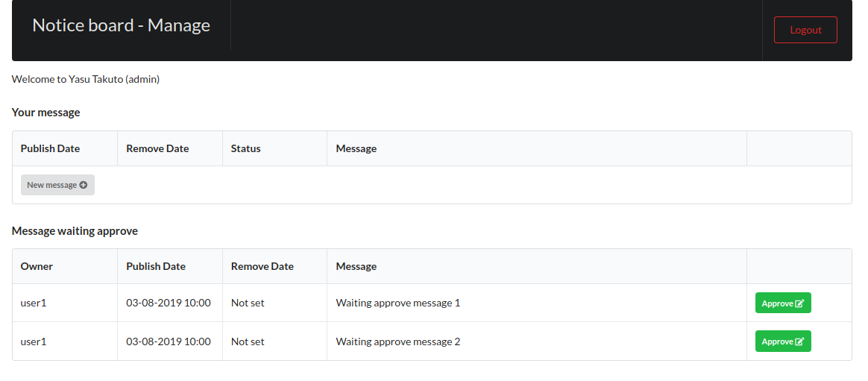
Task: Click edit icon on second Approve button
Action: click(x=799, y=341)
